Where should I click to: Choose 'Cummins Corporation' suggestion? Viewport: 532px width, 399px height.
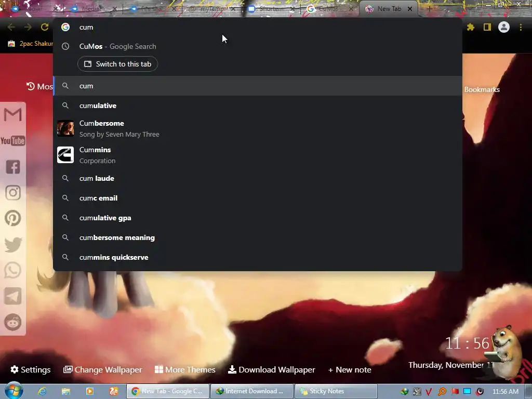pyautogui.click(x=258, y=155)
